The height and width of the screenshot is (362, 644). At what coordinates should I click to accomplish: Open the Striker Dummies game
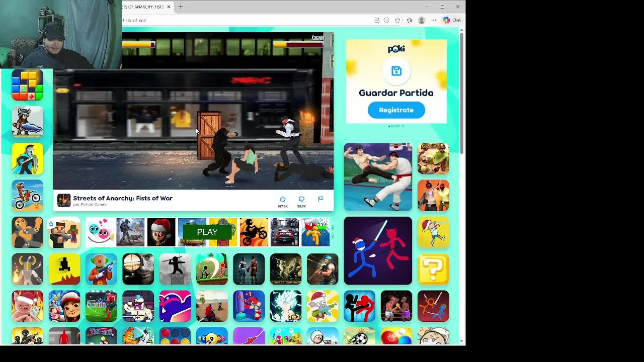tap(286, 269)
